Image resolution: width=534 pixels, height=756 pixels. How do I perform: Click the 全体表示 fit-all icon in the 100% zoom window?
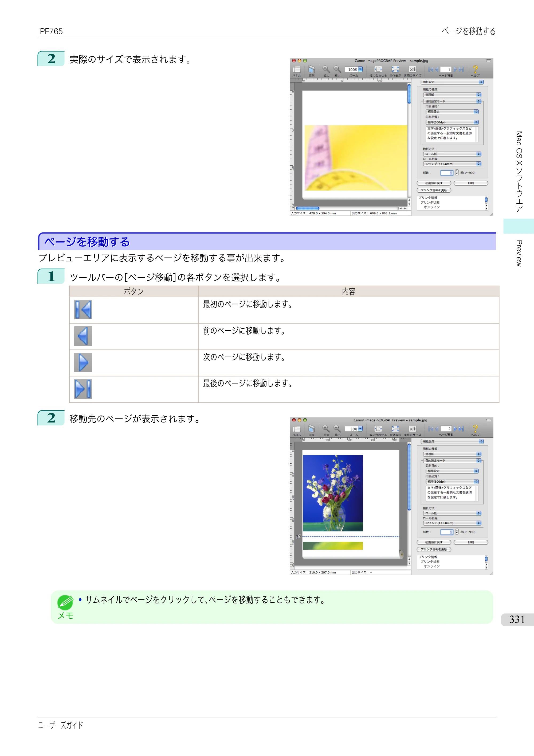tap(395, 69)
